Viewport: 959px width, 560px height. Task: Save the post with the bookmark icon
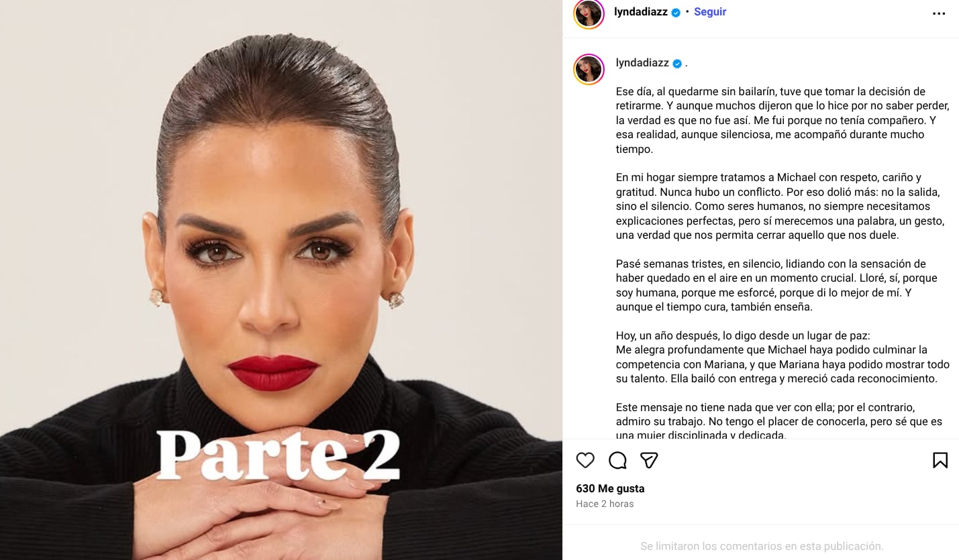point(940,460)
